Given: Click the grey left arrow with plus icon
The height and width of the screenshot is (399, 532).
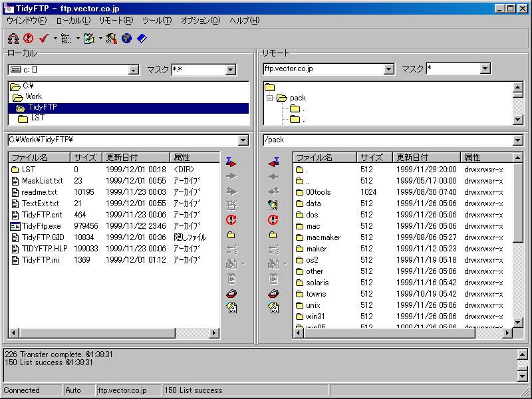Looking at the screenshot, I should 273,191.
